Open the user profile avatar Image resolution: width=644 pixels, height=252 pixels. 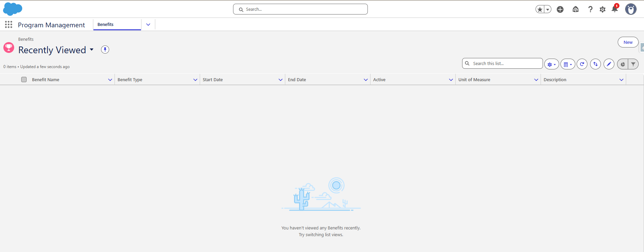(x=631, y=9)
